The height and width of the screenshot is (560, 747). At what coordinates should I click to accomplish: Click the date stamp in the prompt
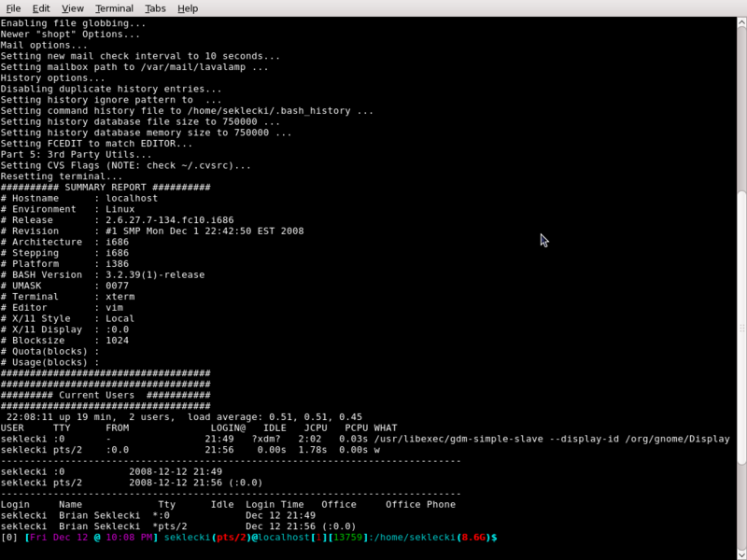92,538
